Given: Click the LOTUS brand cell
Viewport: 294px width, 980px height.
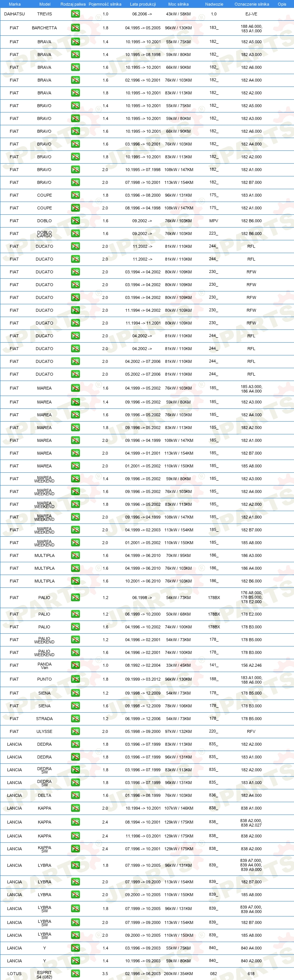Looking at the screenshot, I should pyautogui.click(x=14, y=974).
